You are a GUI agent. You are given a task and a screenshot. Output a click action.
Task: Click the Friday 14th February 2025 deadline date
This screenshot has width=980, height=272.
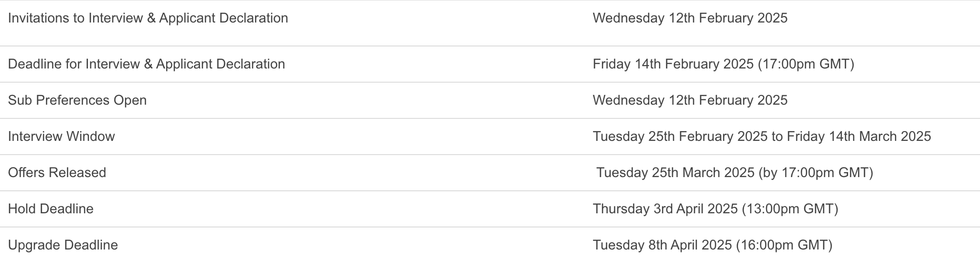coord(673,64)
